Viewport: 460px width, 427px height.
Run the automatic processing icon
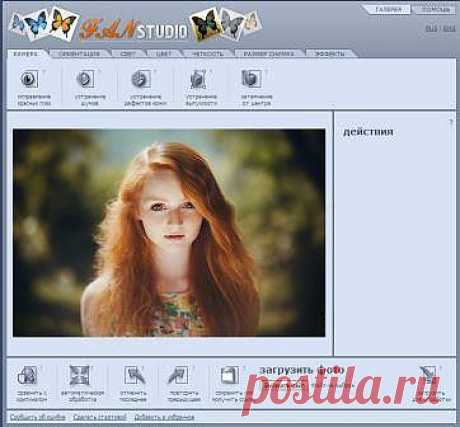(x=80, y=375)
